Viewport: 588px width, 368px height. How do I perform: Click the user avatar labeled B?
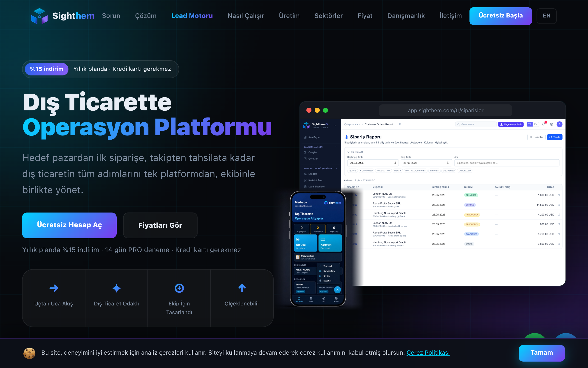[560, 124]
